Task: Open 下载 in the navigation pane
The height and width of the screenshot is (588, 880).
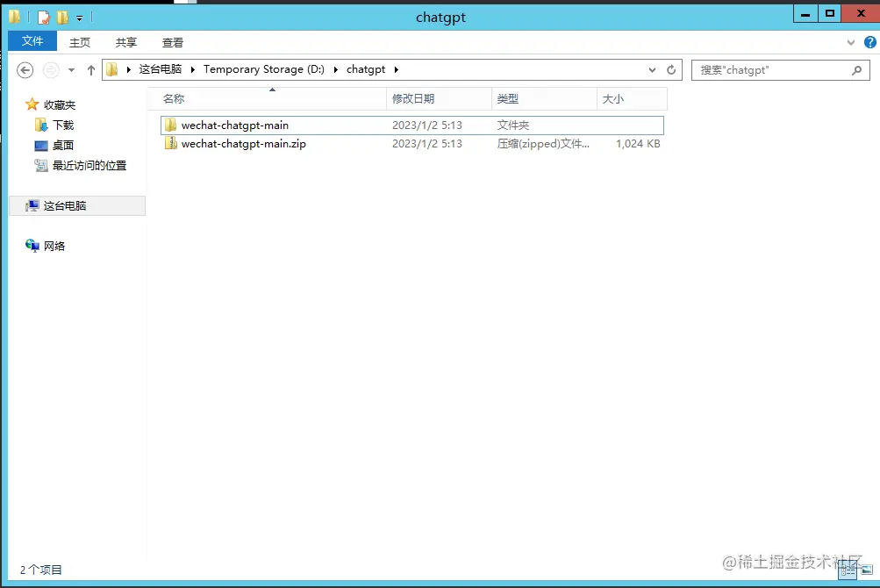Action: 63,125
